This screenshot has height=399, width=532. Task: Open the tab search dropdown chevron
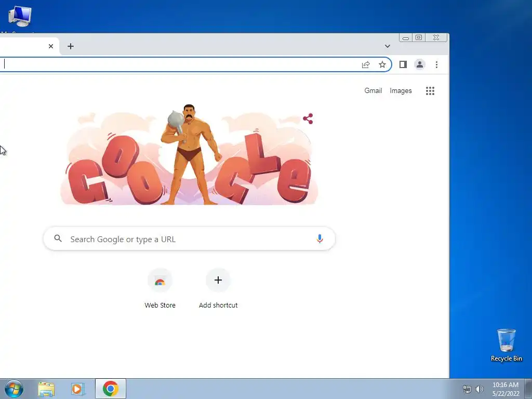(387, 46)
